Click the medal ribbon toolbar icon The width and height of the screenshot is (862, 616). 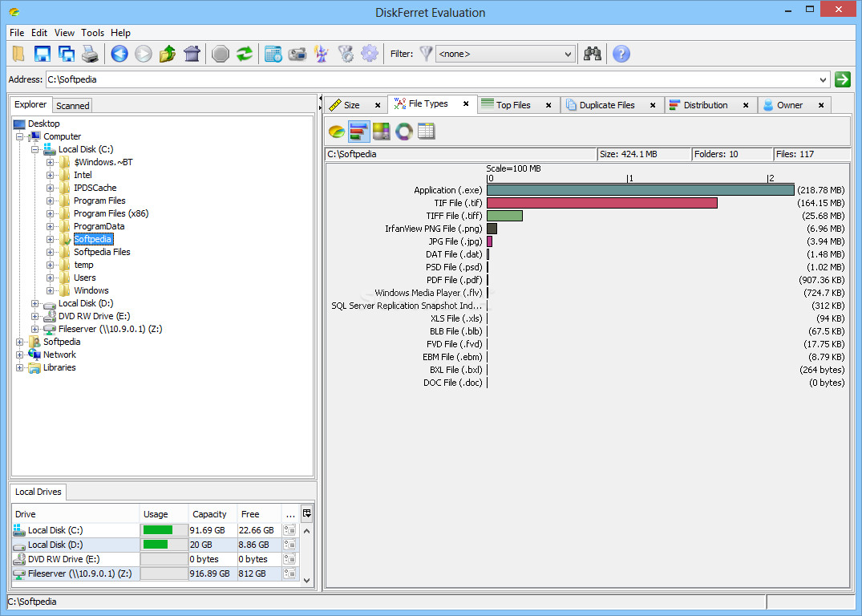pyautogui.click(x=346, y=54)
